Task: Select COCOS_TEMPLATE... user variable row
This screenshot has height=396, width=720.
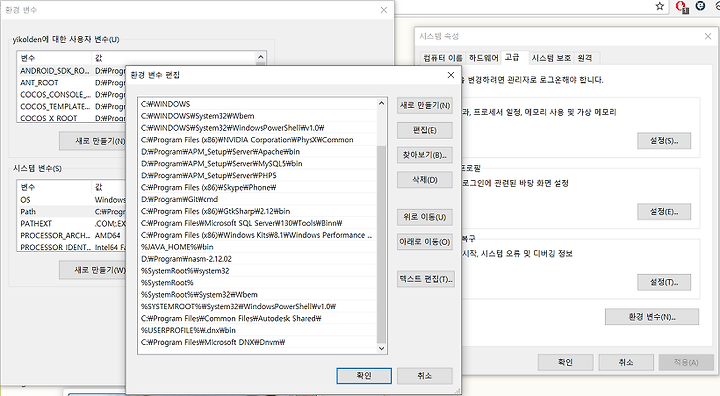Action: click(72, 107)
